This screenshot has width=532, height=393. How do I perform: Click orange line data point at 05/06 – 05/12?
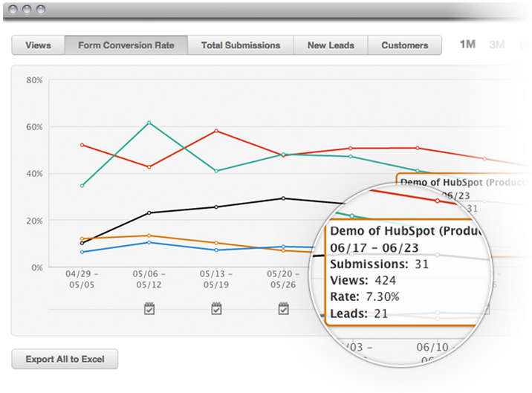(149, 236)
